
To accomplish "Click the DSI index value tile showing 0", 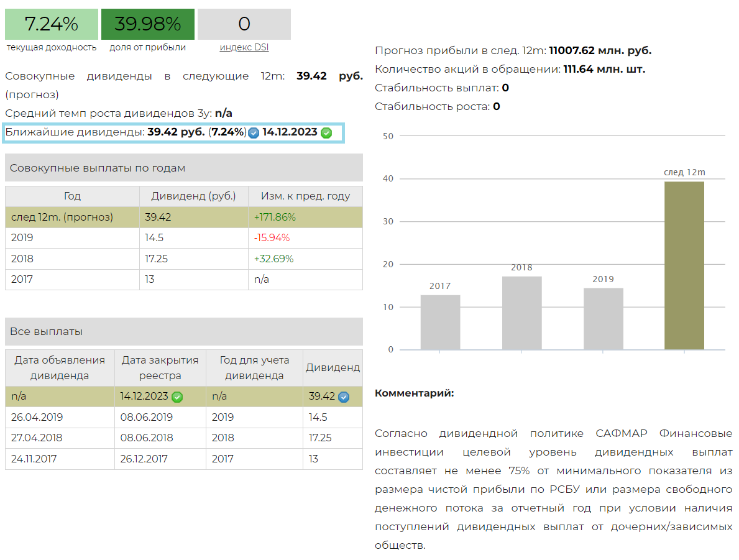I will point(244,24).
